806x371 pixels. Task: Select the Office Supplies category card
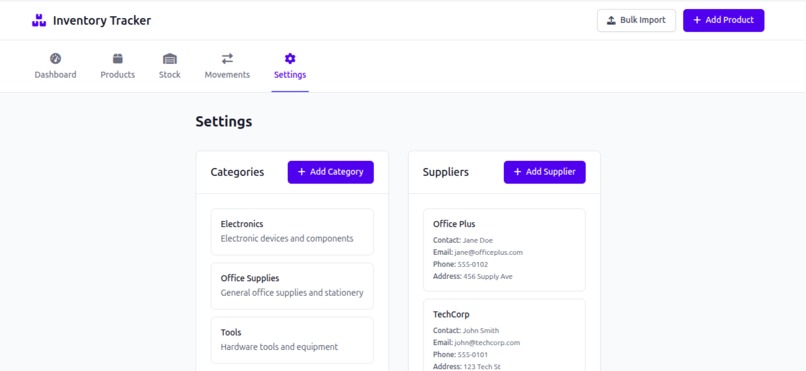click(x=292, y=286)
